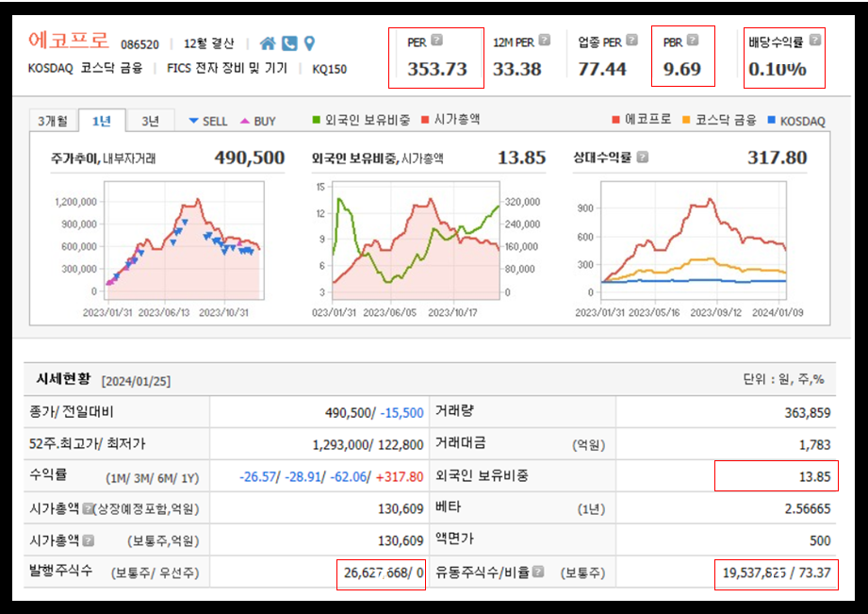Viewport: 868px width, 614px height.
Task: Click the 시세현황 section heading
Action: pos(63,379)
